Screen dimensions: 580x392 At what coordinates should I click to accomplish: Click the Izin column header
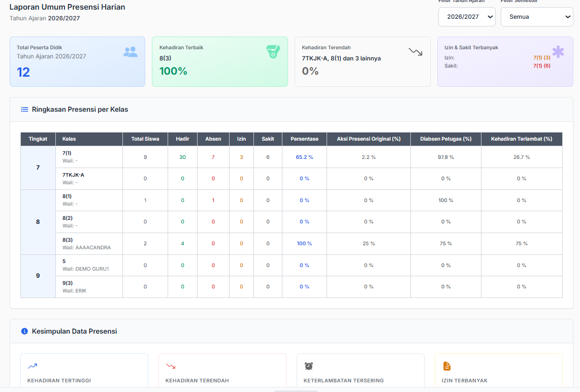pos(242,139)
